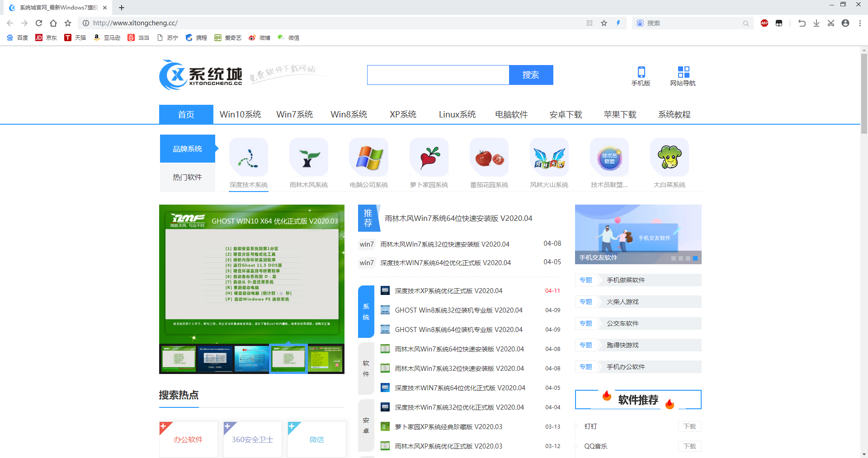Select the 深度技术系统 brand icon
Viewport: 868px width, 458px height.
[249, 157]
